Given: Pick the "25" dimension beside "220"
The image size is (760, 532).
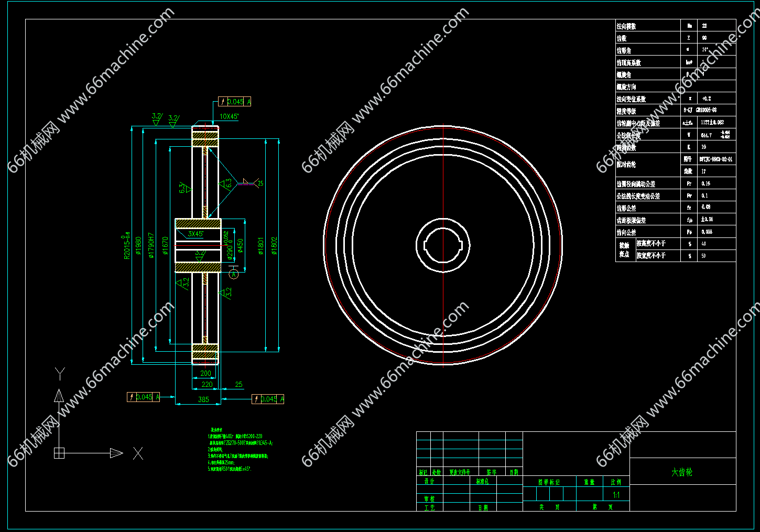Looking at the screenshot, I should [x=239, y=384].
